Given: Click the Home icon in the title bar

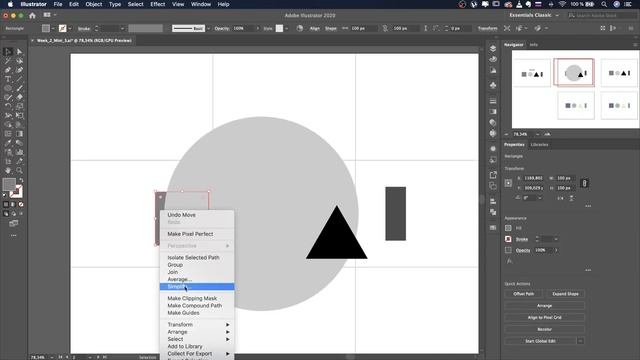Looking at the screenshot, I should point(32,16).
